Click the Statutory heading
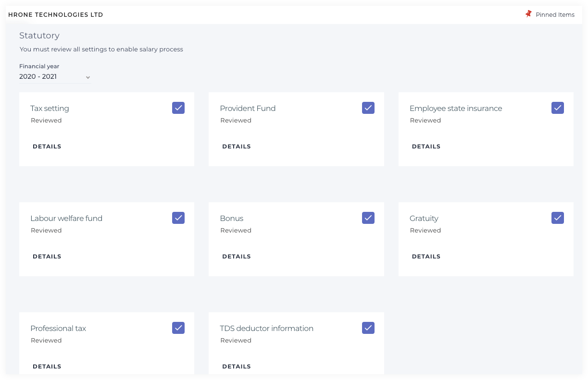Viewport: 588px width, 380px height. (39, 36)
